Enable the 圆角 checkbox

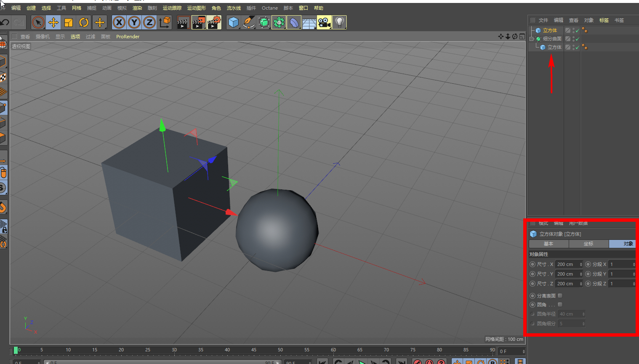(x=560, y=305)
